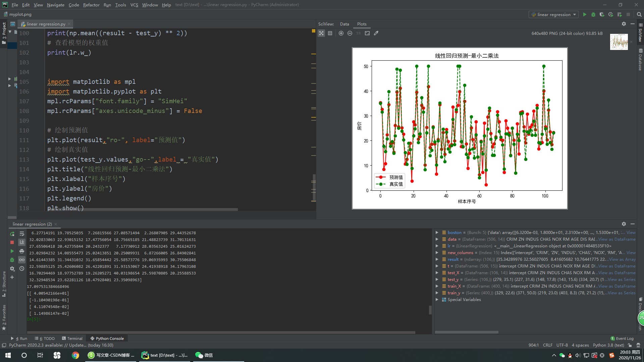The width and height of the screenshot is (644, 362).
Task: Select the plot thumbnail in SciView
Action: coord(619,42)
